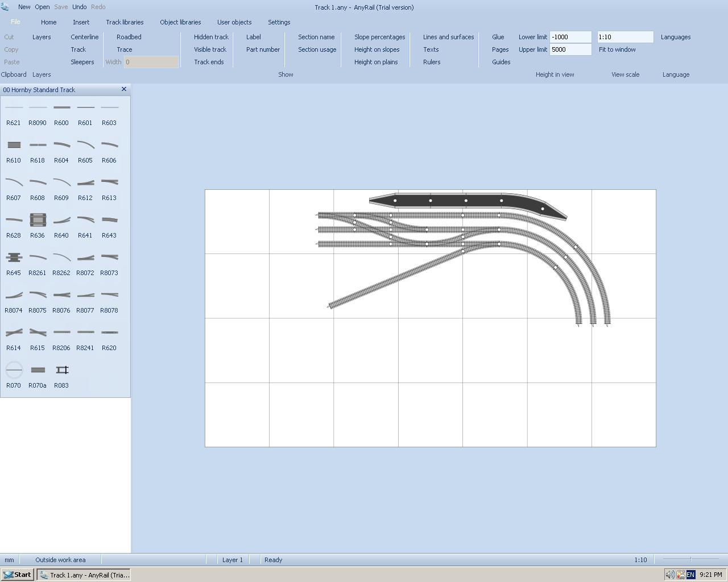
Task: Select the R628 track piece
Action: point(14,226)
